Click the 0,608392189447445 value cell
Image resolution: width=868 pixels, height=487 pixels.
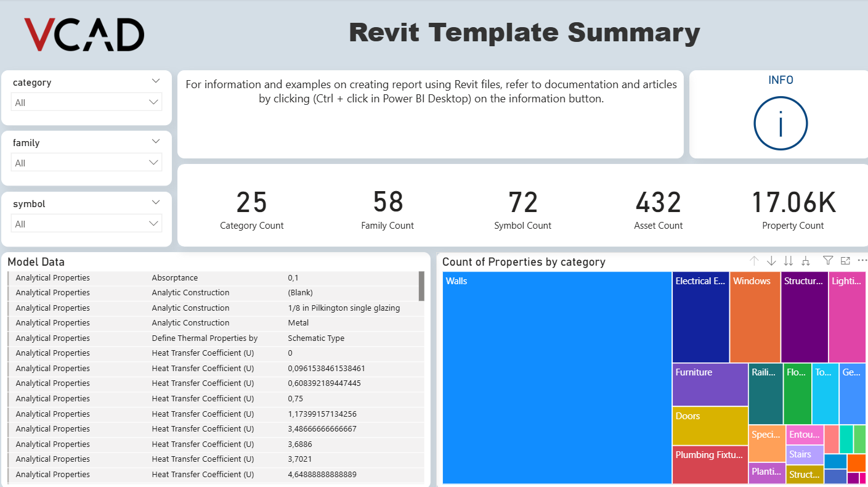tap(324, 383)
